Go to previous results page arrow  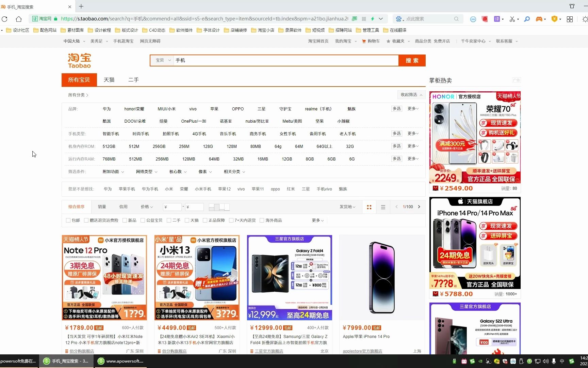pos(396,207)
